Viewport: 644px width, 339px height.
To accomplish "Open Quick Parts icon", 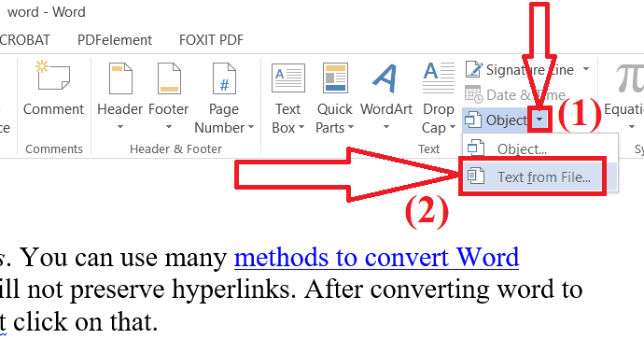I will click(335, 78).
